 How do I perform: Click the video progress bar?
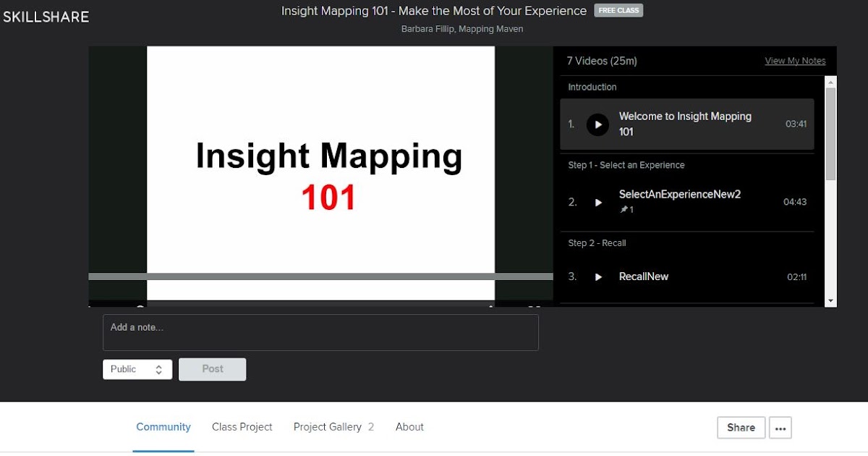[320, 276]
